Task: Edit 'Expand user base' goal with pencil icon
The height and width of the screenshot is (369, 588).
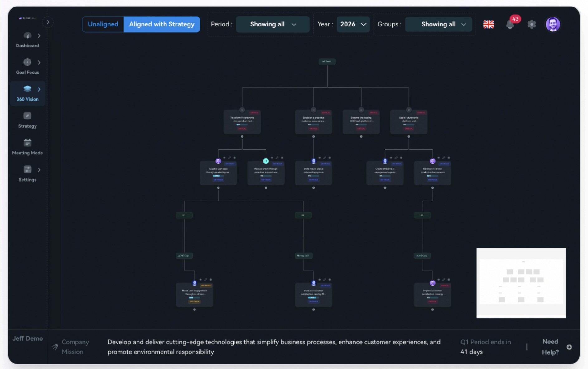Action: [x=229, y=158]
